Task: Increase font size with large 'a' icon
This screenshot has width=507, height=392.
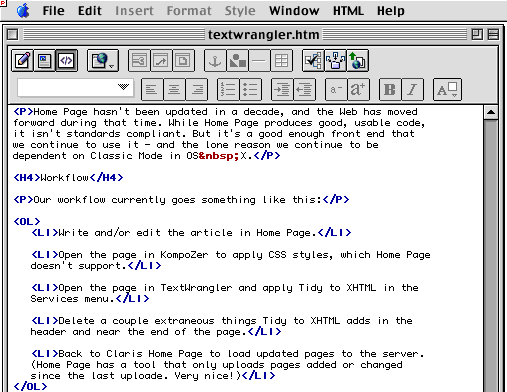Action: point(358,89)
